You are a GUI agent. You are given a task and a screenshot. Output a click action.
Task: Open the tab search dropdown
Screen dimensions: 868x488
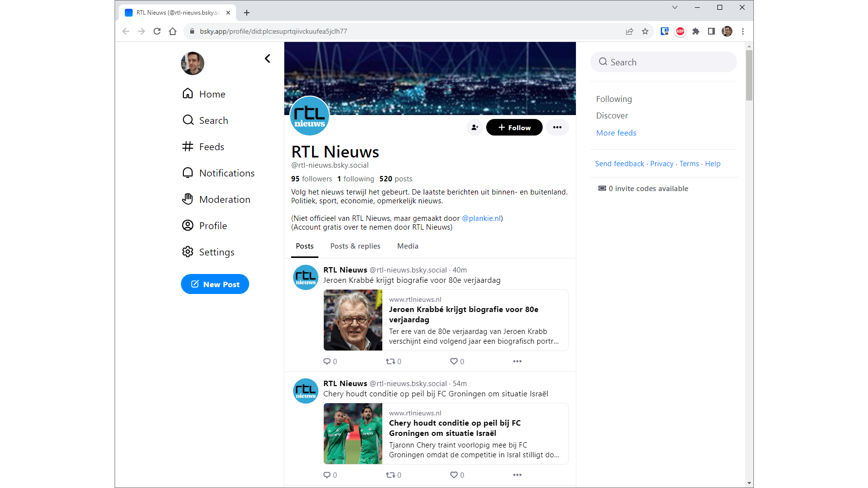(675, 7)
